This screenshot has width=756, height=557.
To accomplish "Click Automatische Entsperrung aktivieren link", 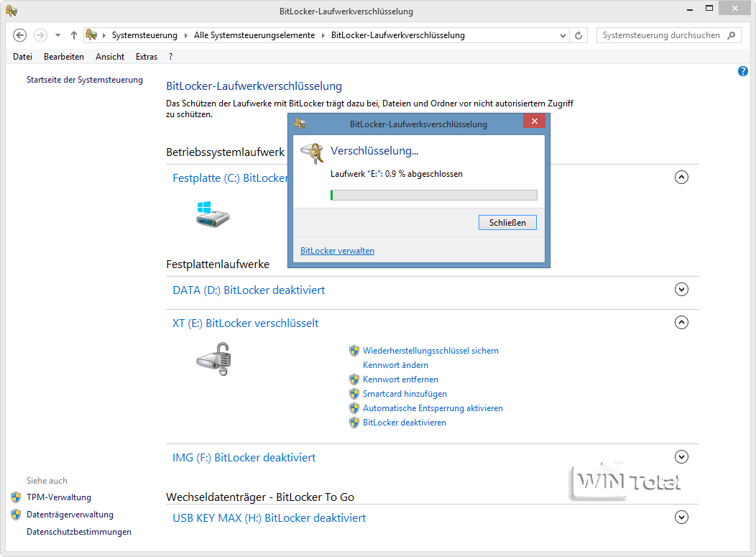I will [x=433, y=408].
